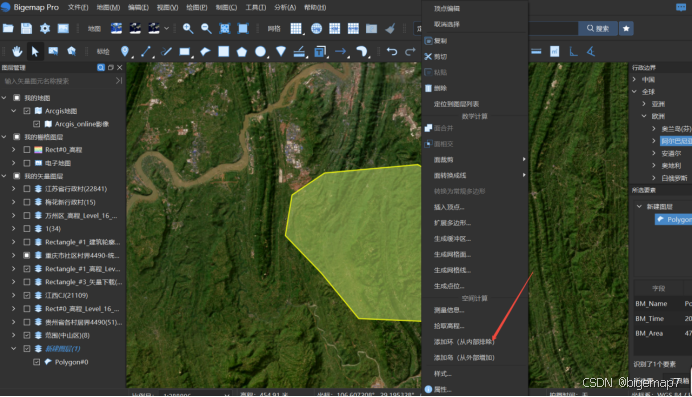Select the pentagon polygon drawing tool
The image size is (692, 397).
(242, 52)
